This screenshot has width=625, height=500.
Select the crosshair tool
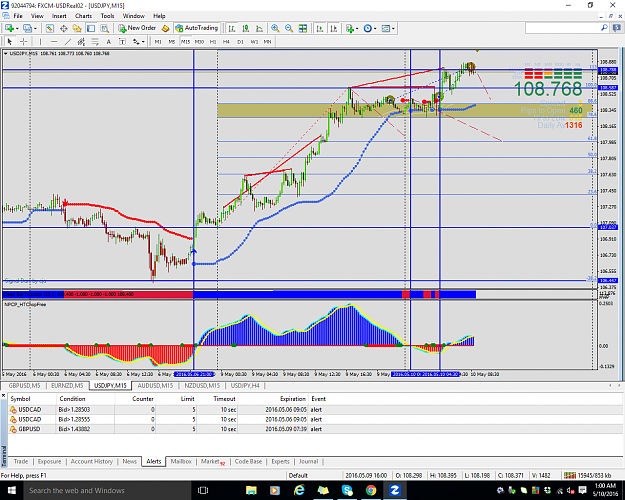(24, 41)
